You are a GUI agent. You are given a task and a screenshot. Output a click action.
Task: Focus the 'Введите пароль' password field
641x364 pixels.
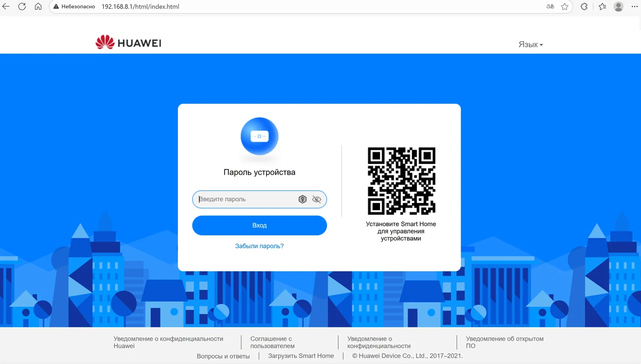point(259,199)
